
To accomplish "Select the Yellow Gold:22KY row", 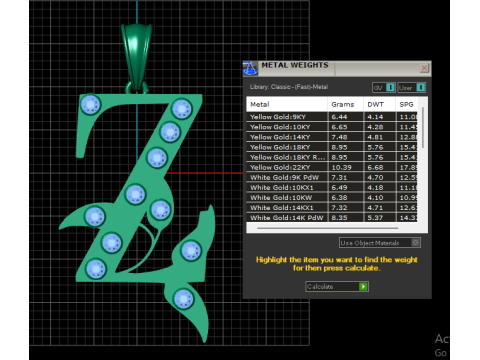I will point(332,167).
